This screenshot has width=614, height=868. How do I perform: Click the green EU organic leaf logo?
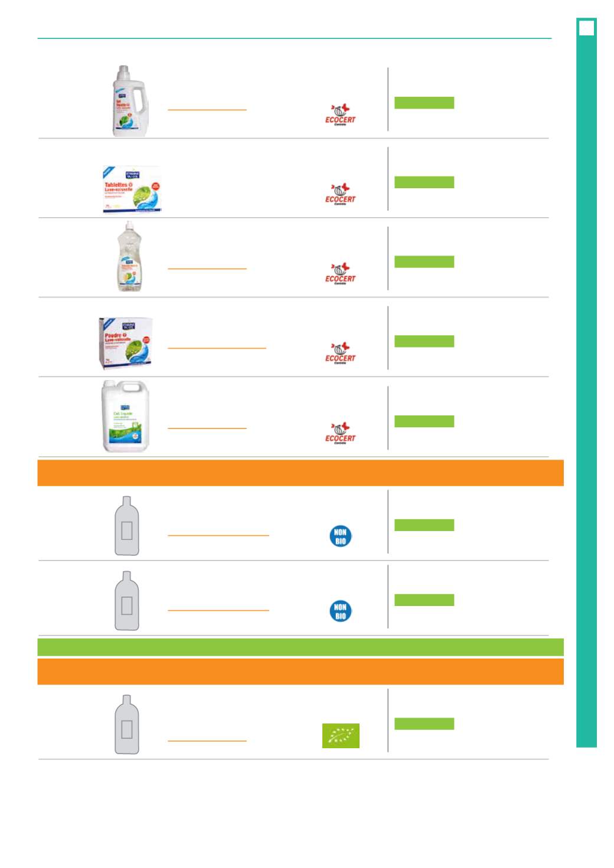(341, 736)
